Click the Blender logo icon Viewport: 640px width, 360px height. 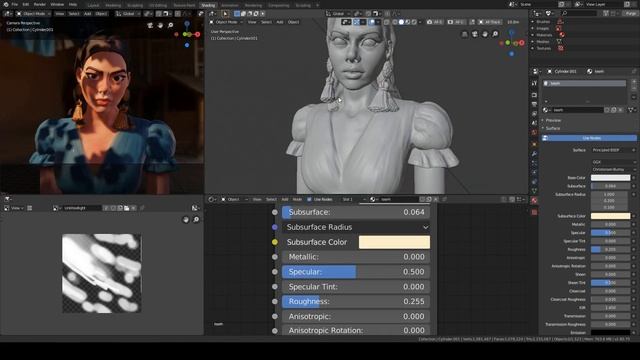point(6,4)
